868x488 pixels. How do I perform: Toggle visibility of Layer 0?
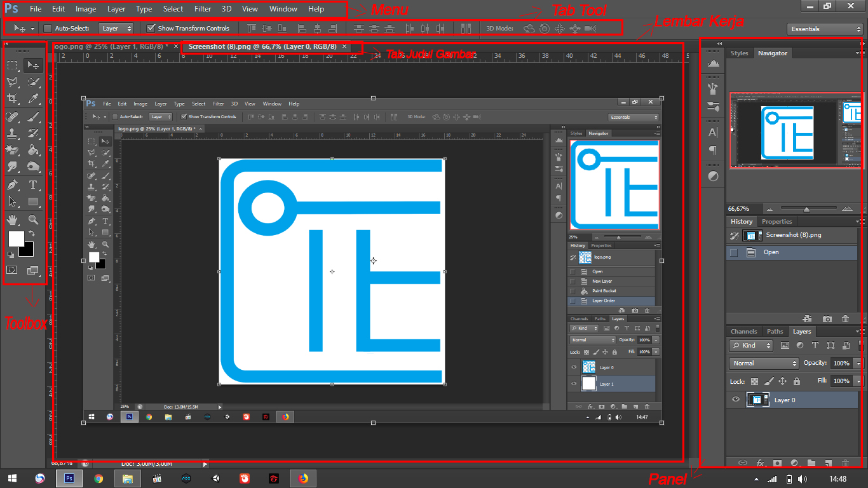(736, 400)
